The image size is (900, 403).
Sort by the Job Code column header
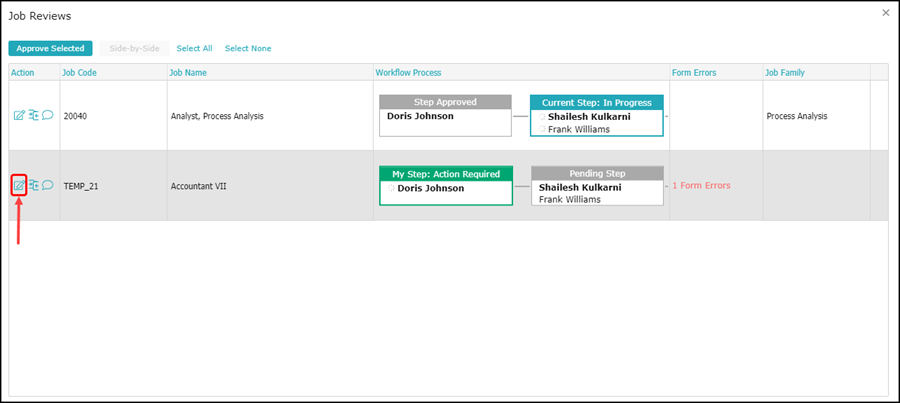coord(79,73)
